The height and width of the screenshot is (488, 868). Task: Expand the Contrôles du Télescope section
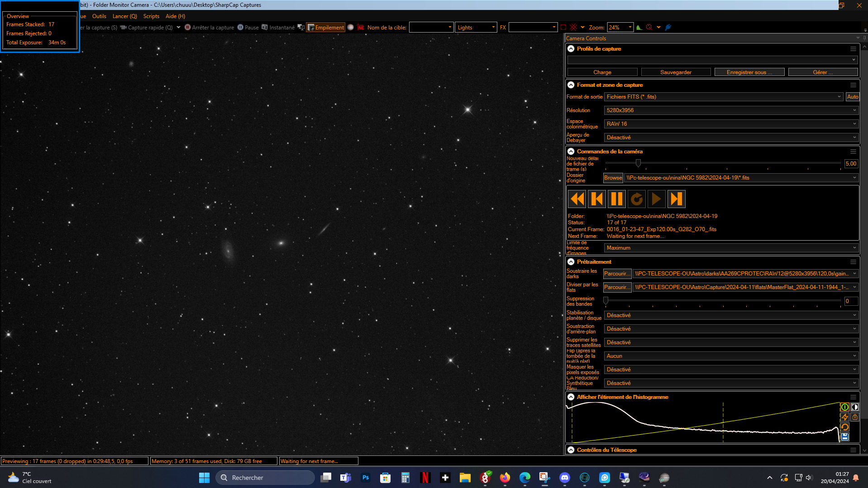571,450
